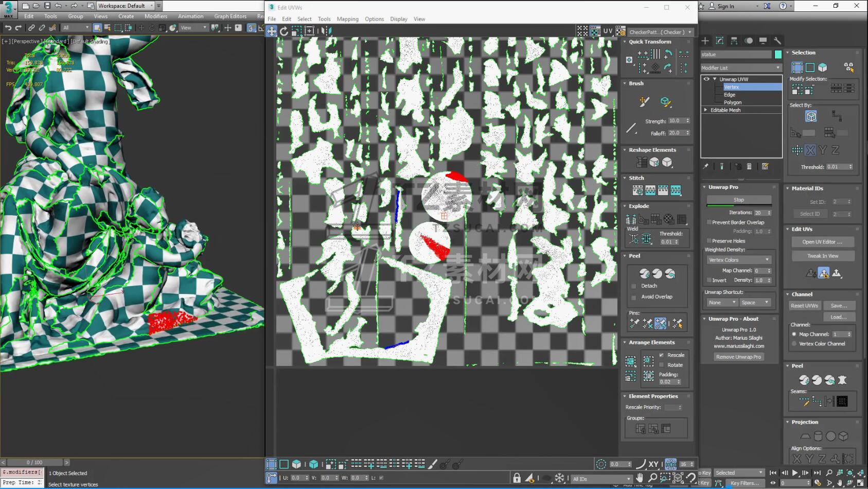This screenshot has width=868, height=489.
Task: Click the statue object color swatch
Action: [x=778, y=55]
